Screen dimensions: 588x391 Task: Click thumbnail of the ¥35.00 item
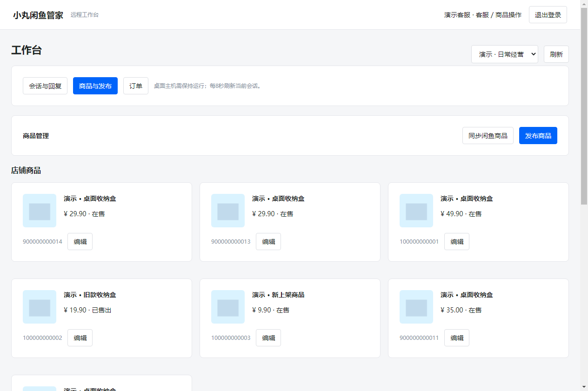click(x=416, y=307)
